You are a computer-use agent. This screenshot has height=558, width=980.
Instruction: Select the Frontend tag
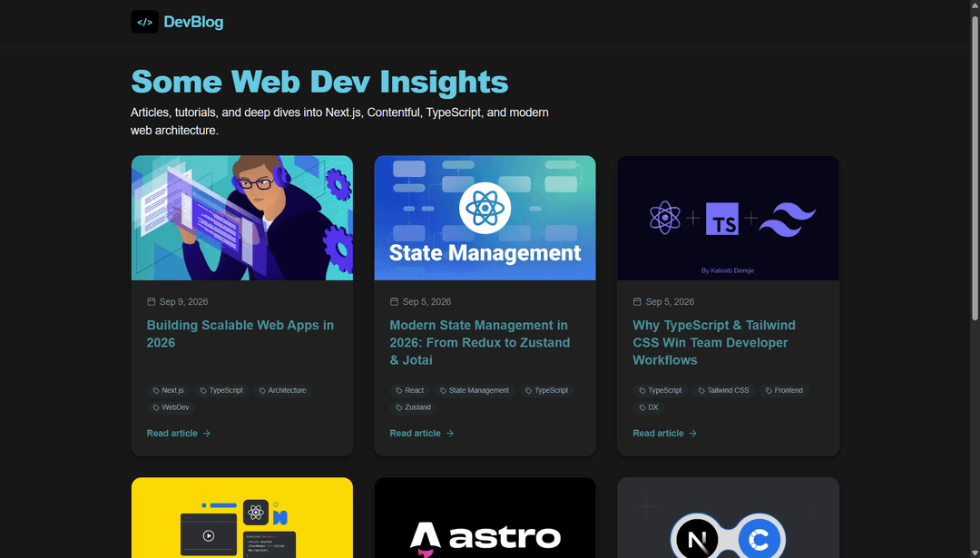point(784,390)
